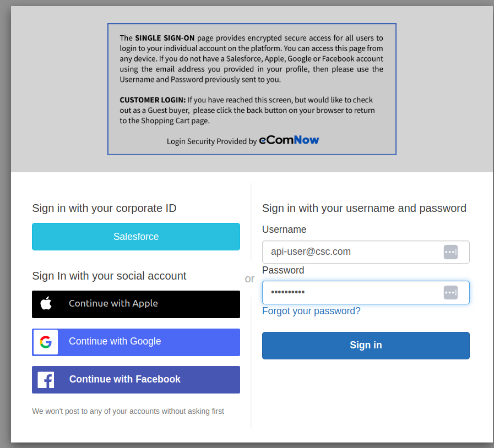Viewport: 494px width, 448px height.
Task: Click Continue with Apple
Action: tap(135, 304)
